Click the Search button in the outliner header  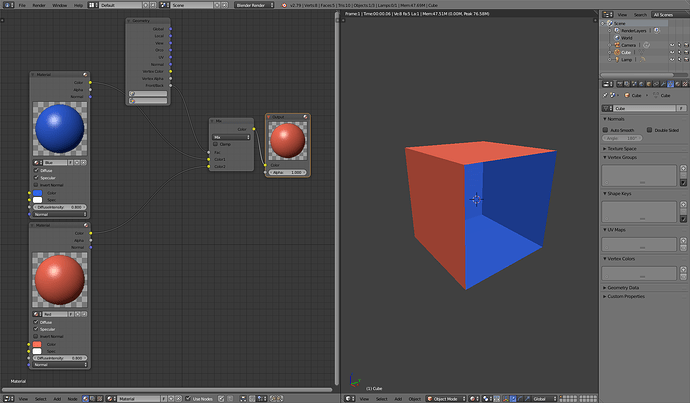click(x=640, y=15)
